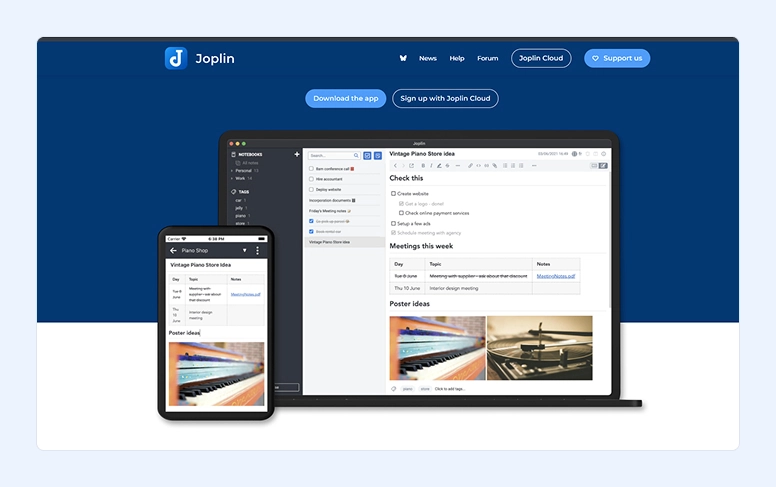The height and width of the screenshot is (487, 776).
Task: Check the '8am conference call' to-do
Action: (311, 169)
